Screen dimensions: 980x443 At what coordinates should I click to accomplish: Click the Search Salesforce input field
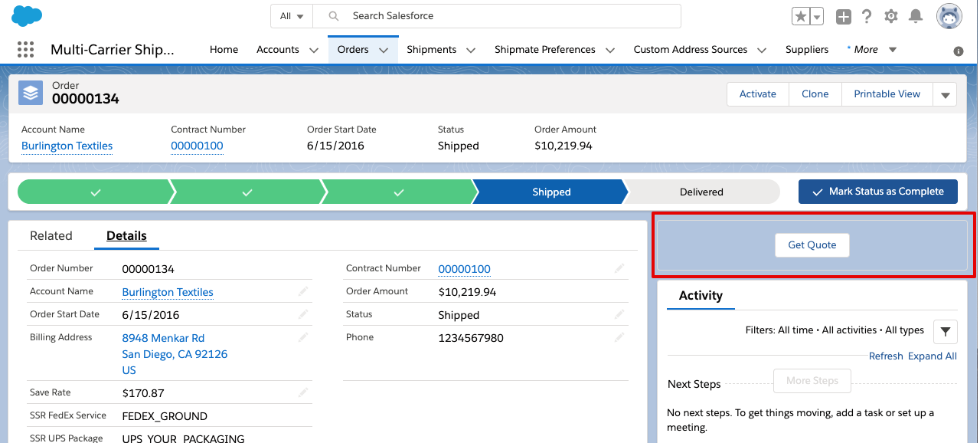[498, 16]
